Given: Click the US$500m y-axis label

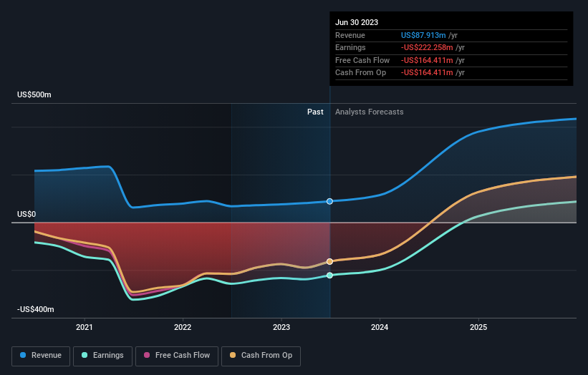Looking at the screenshot, I should [x=34, y=94].
